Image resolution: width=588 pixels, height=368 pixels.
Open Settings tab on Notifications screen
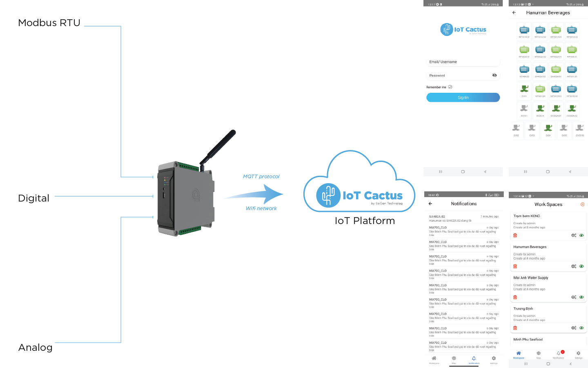point(494,360)
